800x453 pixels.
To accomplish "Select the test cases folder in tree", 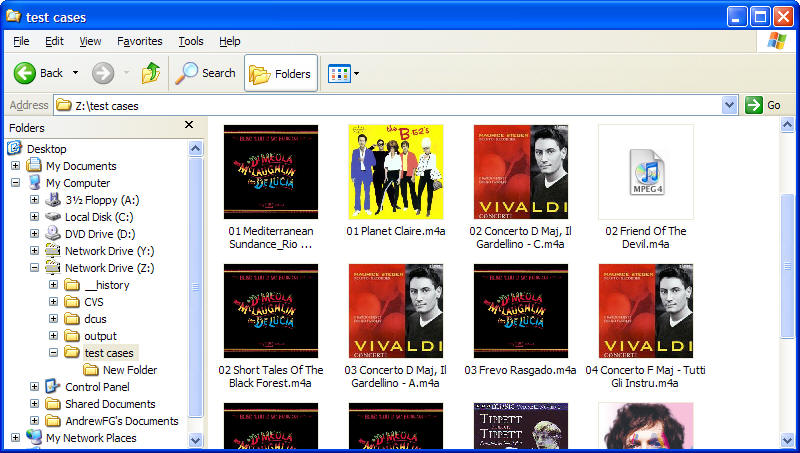I will (x=109, y=353).
